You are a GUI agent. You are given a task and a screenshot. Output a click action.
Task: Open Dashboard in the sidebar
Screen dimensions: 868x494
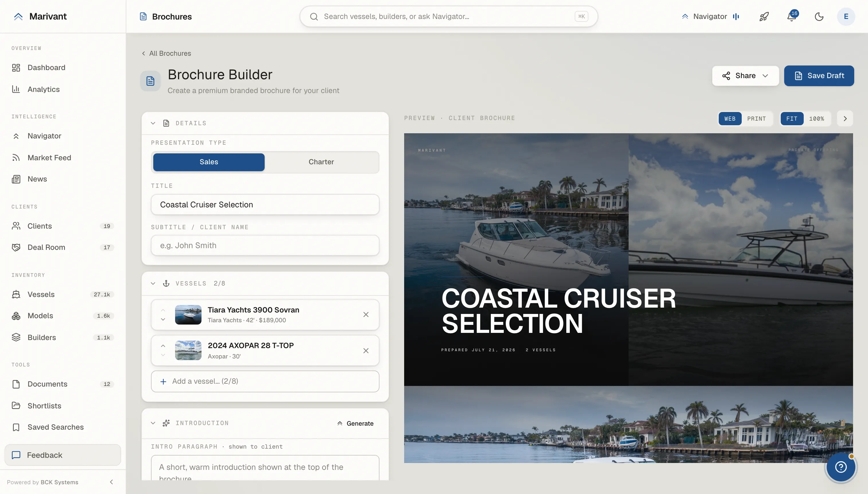tap(63, 67)
